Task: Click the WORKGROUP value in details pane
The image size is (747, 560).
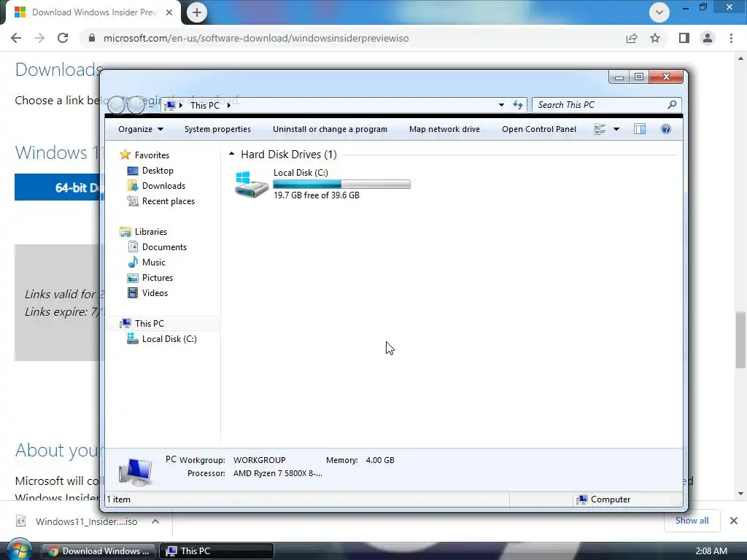Action: pos(259,460)
